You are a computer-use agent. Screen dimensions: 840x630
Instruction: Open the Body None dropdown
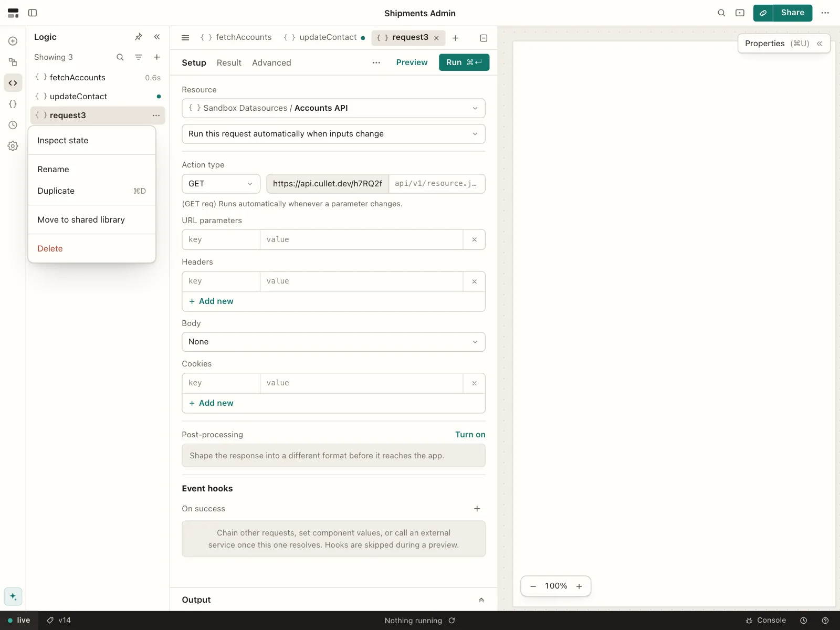(333, 342)
